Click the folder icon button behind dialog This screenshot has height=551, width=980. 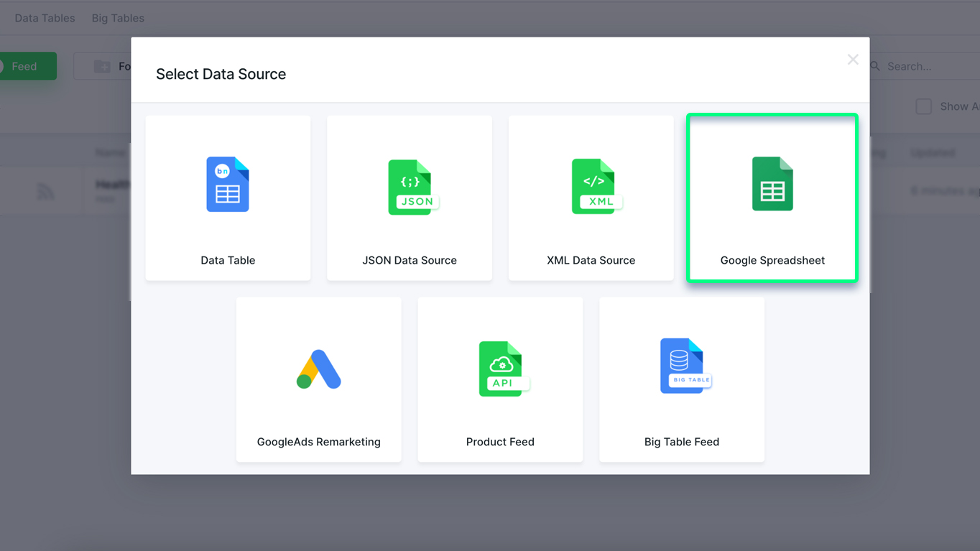tap(102, 66)
